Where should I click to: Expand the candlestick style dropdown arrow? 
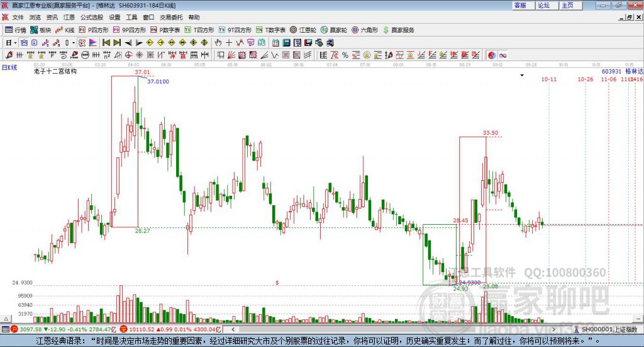pos(74,43)
